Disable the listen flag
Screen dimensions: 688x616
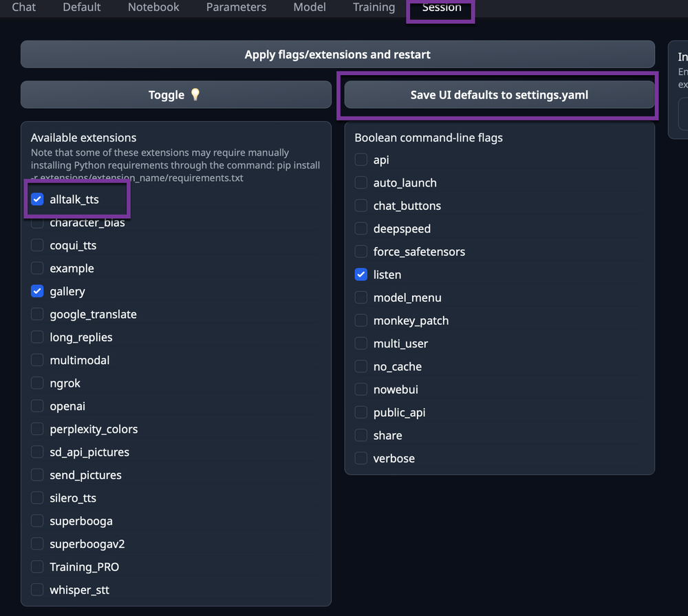coord(361,274)
